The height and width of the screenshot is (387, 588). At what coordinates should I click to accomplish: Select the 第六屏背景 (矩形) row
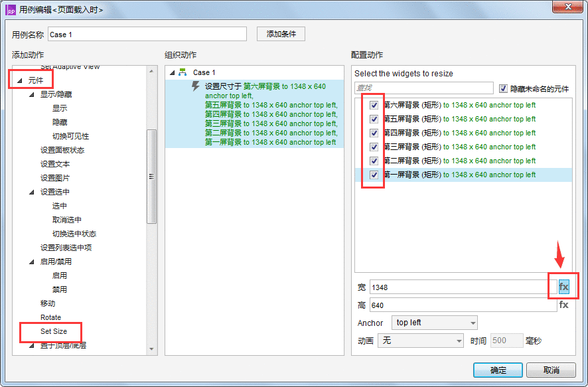pyautogui.click(x=463, y=105)
